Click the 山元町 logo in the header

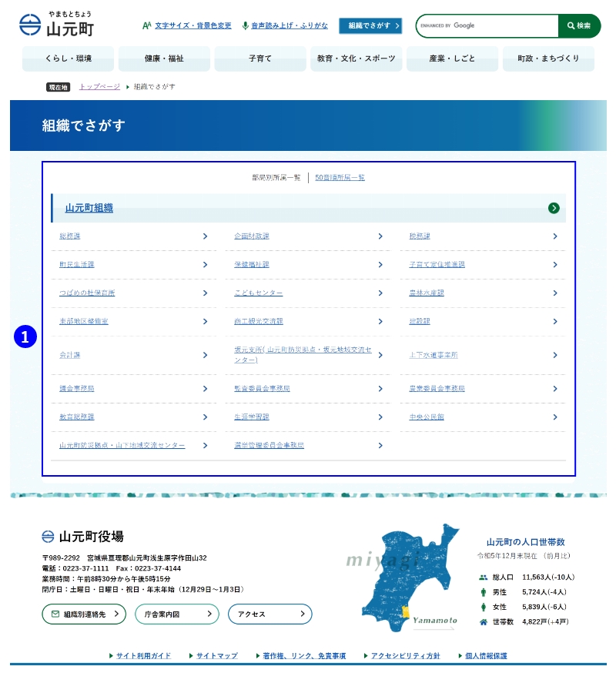57,25
